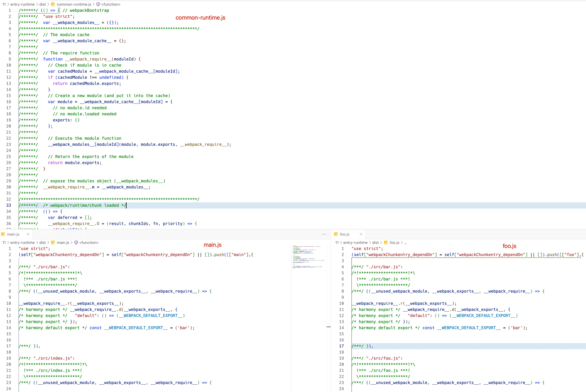The image size is (586, 392).
Task: Open entry-runtime breadcrumb in foo.js pane
Action: click(355, 243)
